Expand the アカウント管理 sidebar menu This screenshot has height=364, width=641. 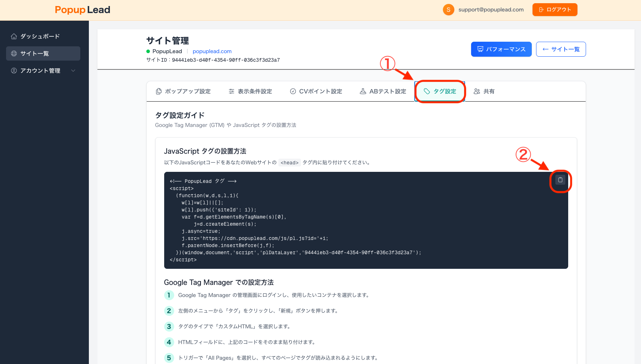[74, 70]
